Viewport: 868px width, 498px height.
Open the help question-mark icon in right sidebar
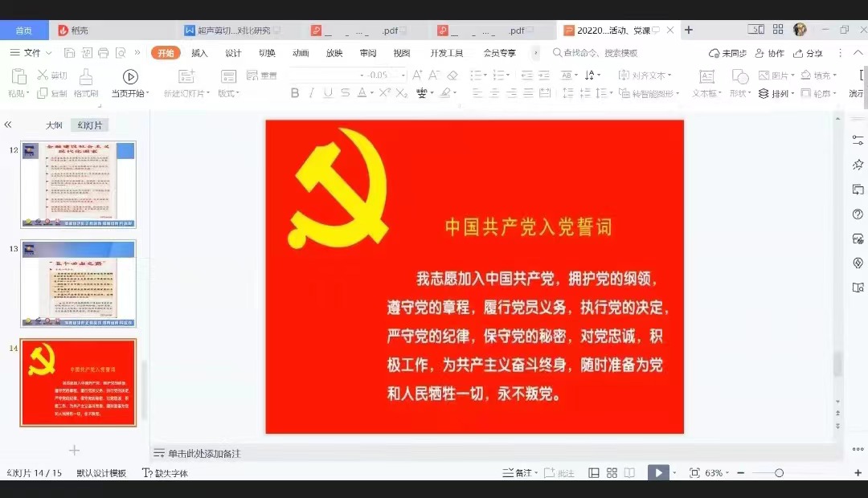point(858,214)
